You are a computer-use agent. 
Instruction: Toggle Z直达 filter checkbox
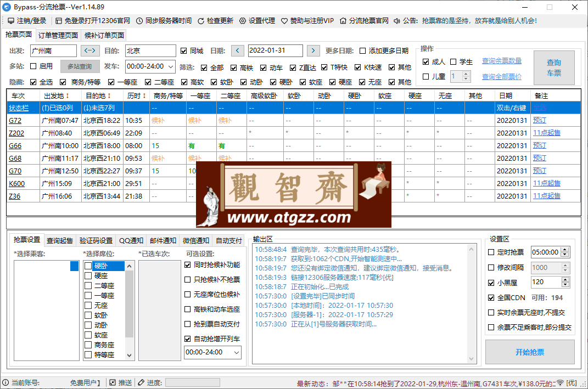(293, 68)
